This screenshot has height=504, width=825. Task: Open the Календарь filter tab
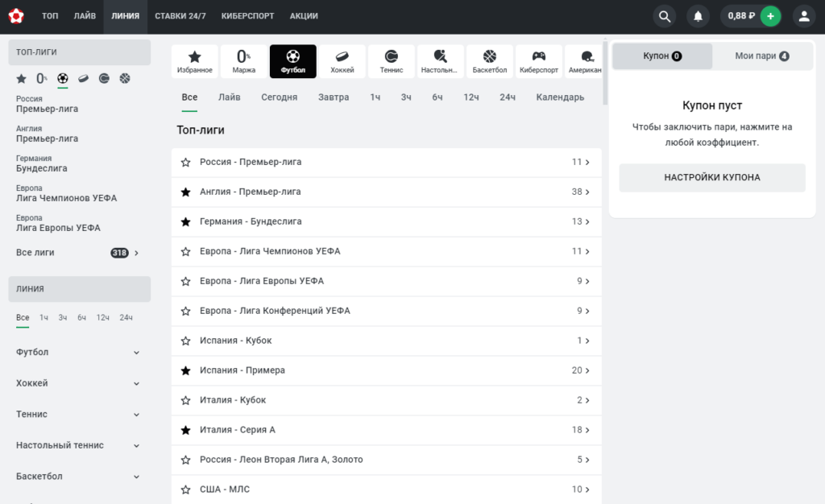(560, 97)
